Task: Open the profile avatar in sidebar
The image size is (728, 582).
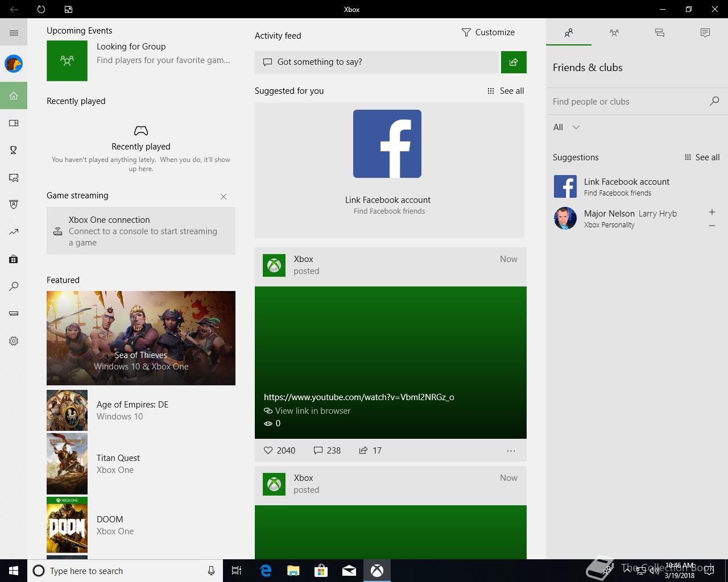Action: 14,64
